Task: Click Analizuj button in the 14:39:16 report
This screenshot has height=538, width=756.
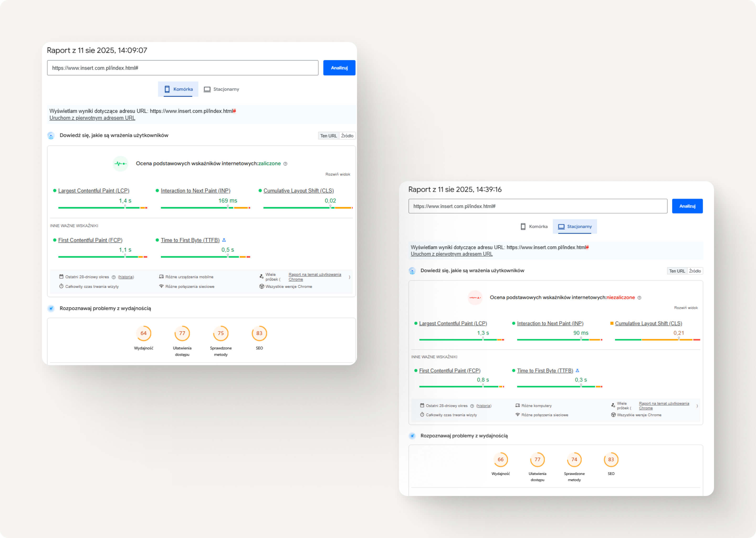Action: click(x=687, y=206)
